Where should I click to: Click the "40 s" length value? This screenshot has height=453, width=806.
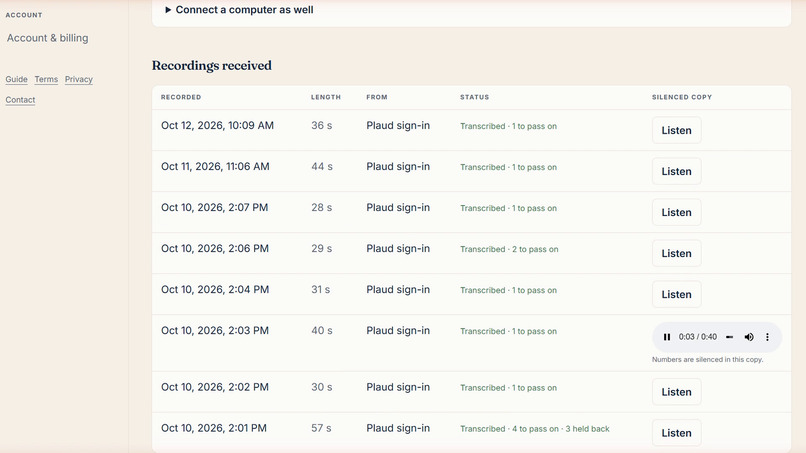pyautogui.click(x=322, y=331)
